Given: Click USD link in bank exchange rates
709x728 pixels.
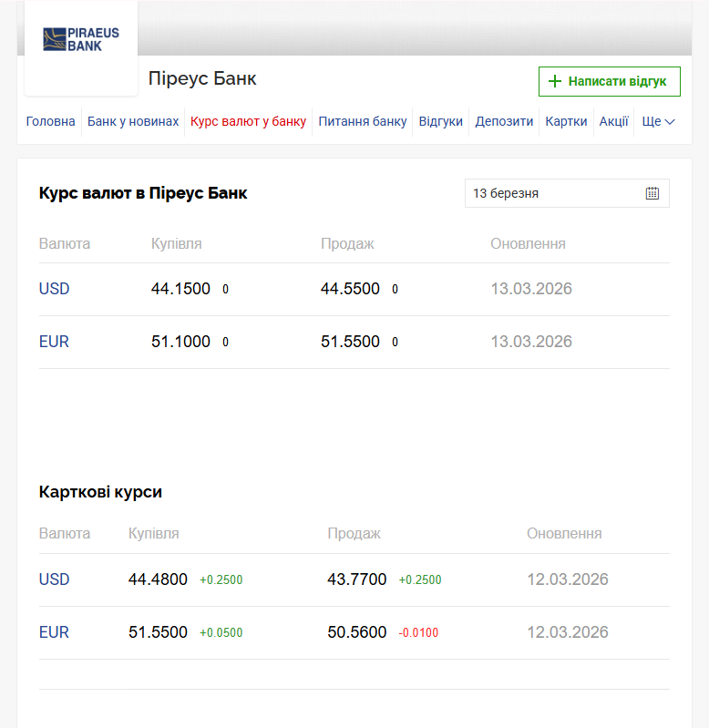Looking at the screenshot, I should click(55, 289).
